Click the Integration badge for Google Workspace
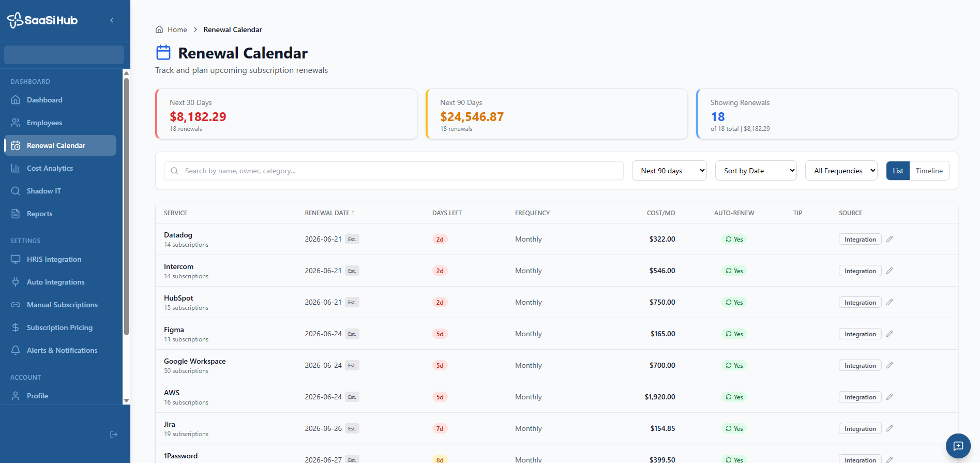 [860, 366]
